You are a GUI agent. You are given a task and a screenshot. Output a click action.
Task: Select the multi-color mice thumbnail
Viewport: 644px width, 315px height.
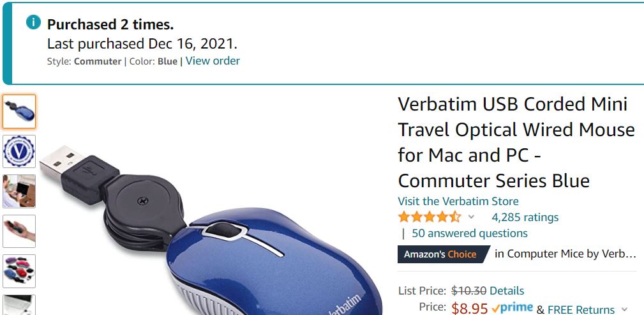(x=19, y=271)
